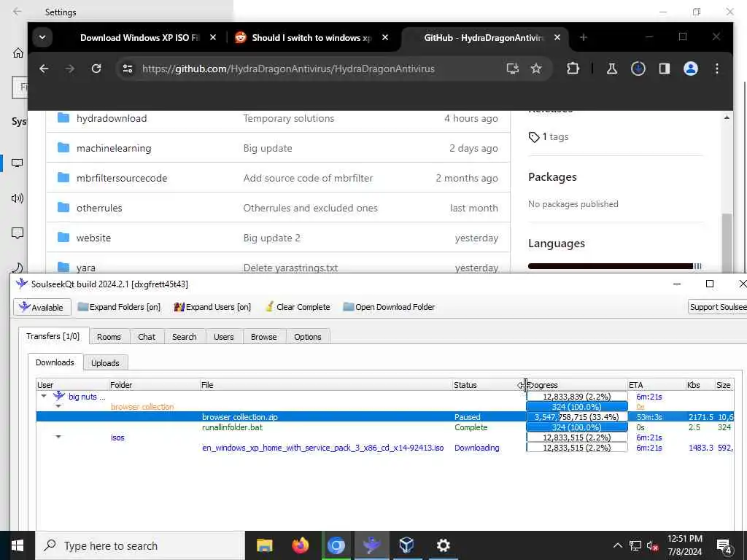Sort by the ETA column header

[x=656, y=385]
